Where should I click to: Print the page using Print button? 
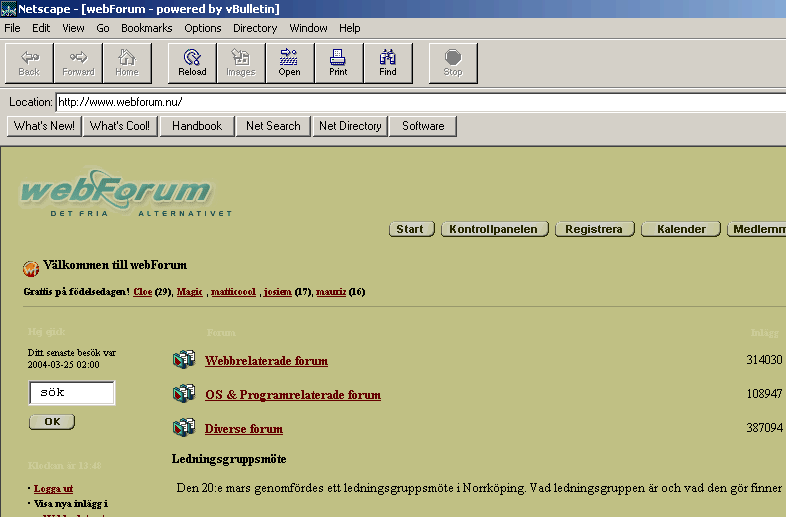click(x=338, y=63)
